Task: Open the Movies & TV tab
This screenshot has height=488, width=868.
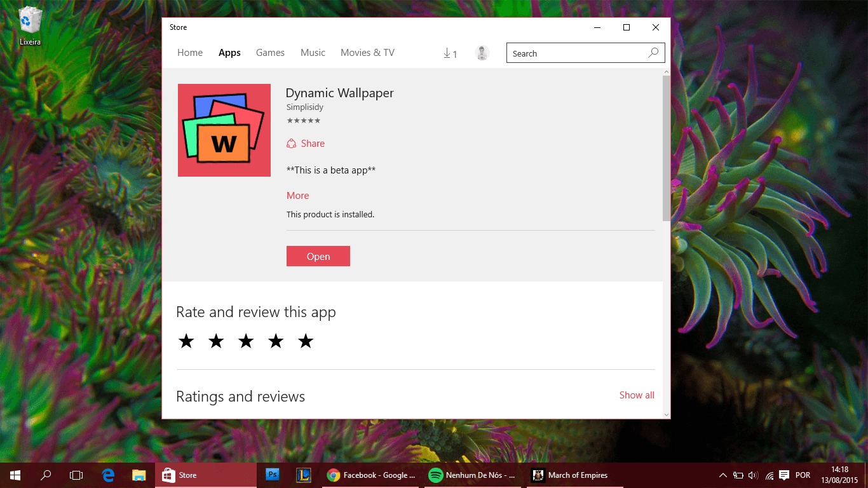Action: [367, 53]
